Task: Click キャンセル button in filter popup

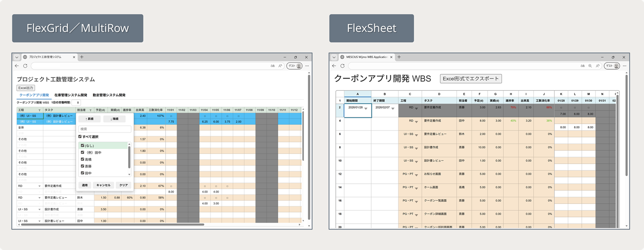Action: [x=103, y=185]
